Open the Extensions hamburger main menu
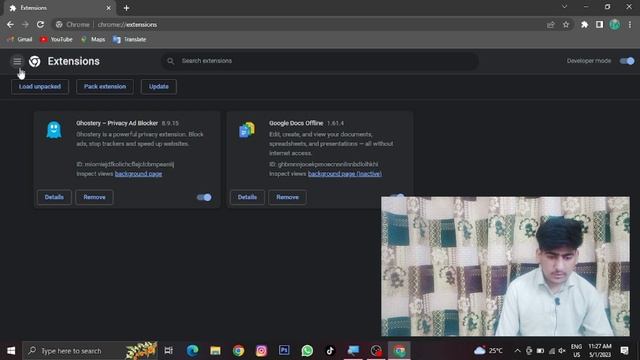The width and height of the screenshot is (640, 360). pyautogui.click(x=17, y=61)
